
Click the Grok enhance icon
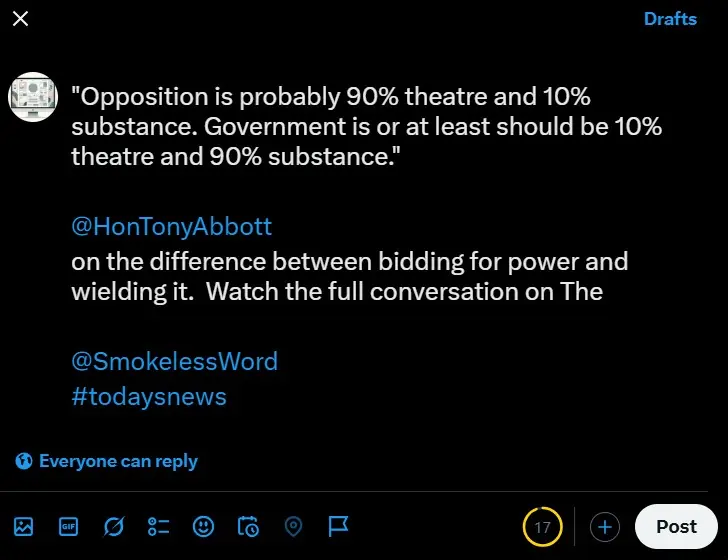pyautogui.click(x=113, y=526)
